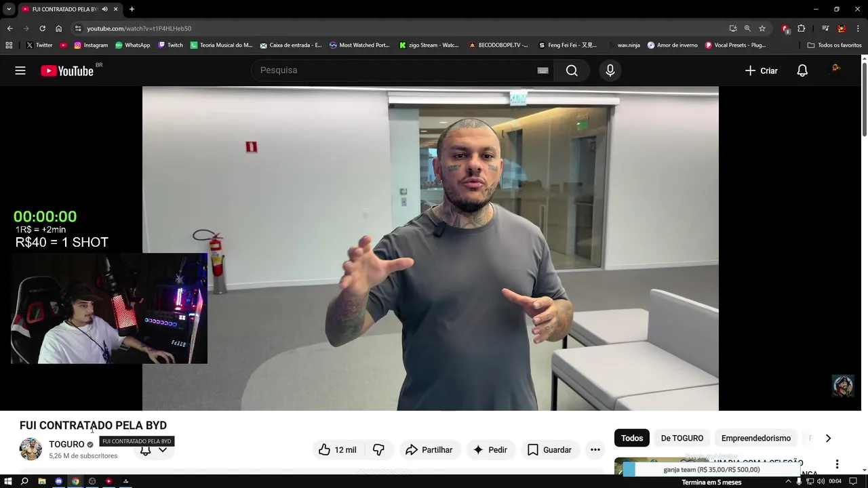Open the install/cast icon in address bar
Viewport: 868px width, 488px height.
pos(733,28)
